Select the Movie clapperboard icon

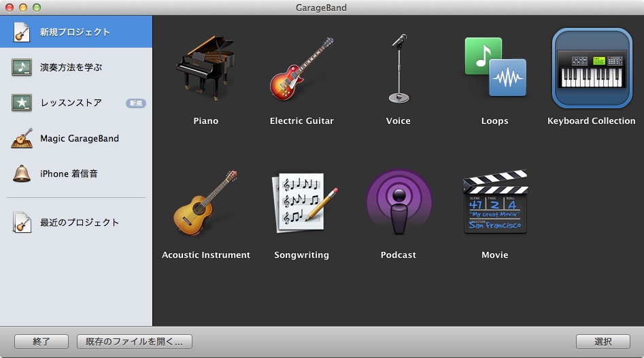[495, 201]
